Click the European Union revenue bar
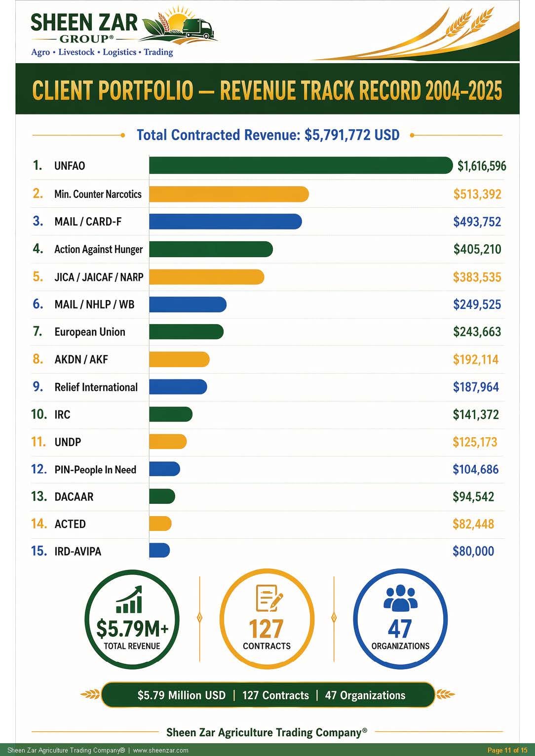 (x=187, y=332)
